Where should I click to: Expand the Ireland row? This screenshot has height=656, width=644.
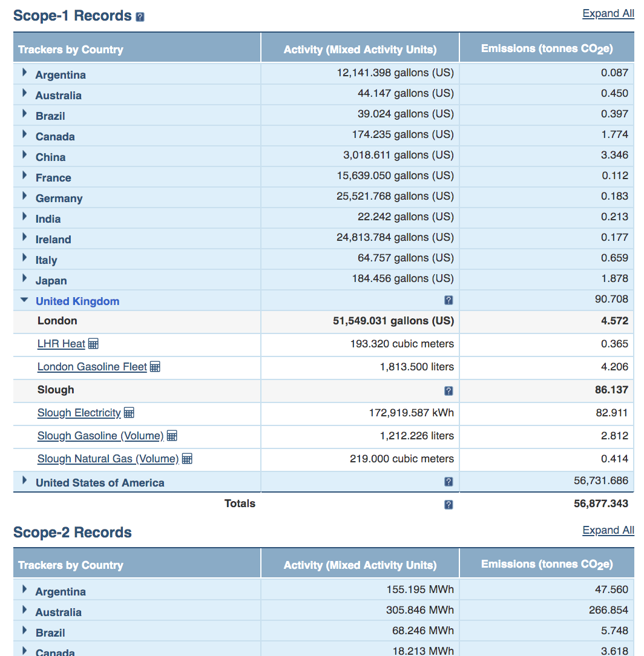click(24, 237)
